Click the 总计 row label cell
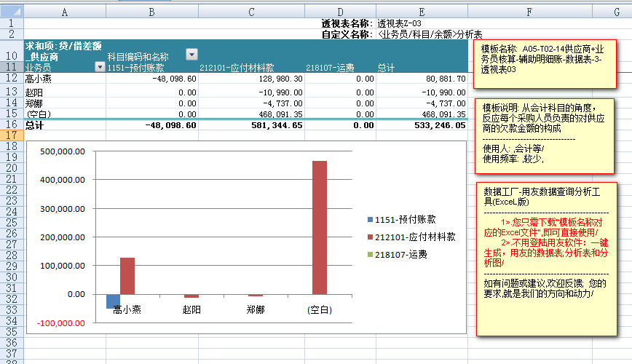The image size is (632, 364). (x=65, y=125)
